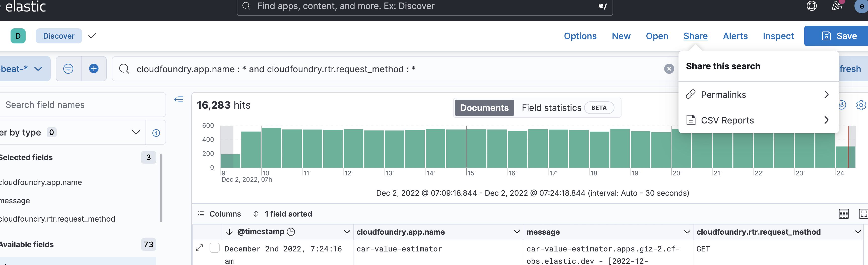Switch to the Documents tab
This screenshot has height=265, width=868.
coord(484,108)
